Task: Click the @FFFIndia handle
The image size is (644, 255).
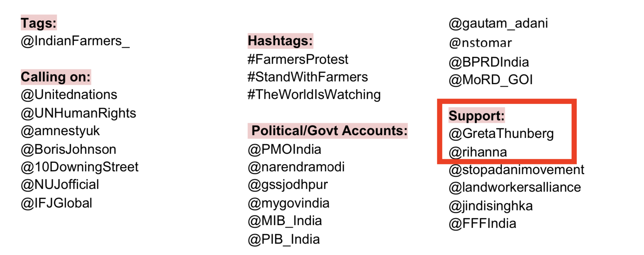Action: [482, 224]
